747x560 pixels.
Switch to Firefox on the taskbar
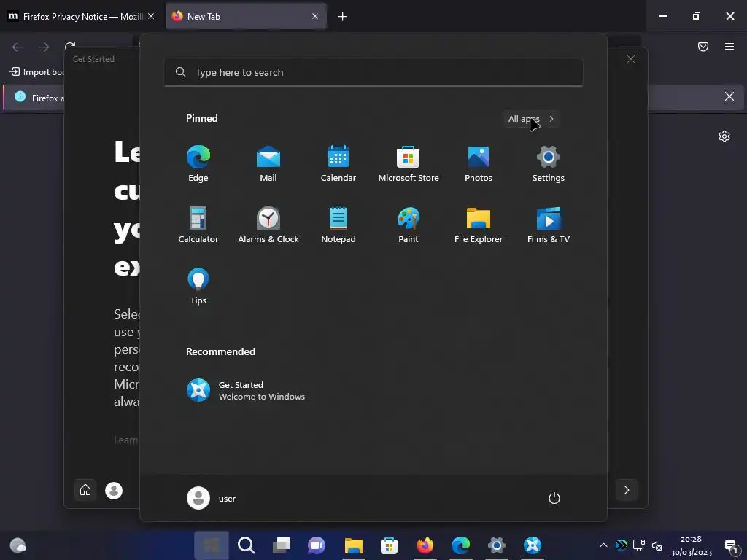pos(425,545)
